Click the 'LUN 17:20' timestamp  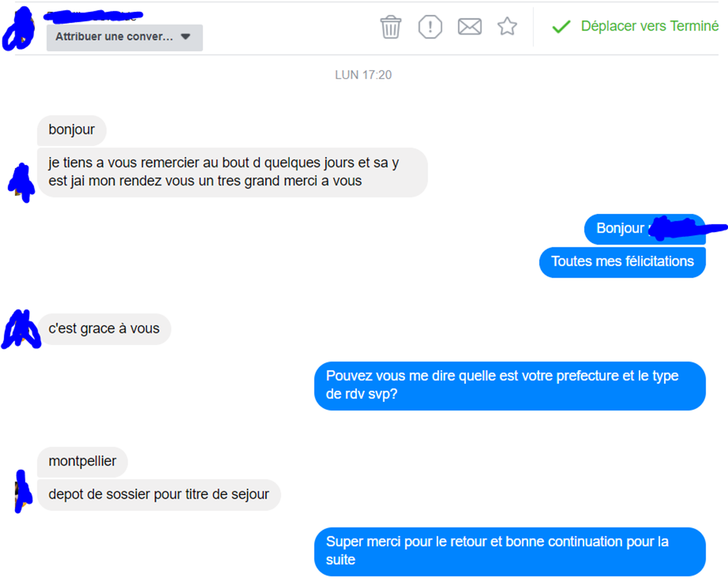click(x=363, y=75)
